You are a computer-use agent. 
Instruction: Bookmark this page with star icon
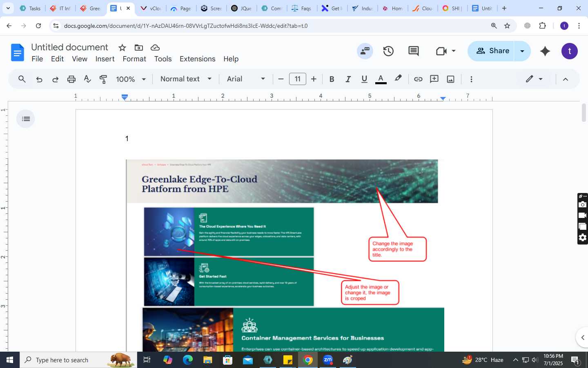507,26
